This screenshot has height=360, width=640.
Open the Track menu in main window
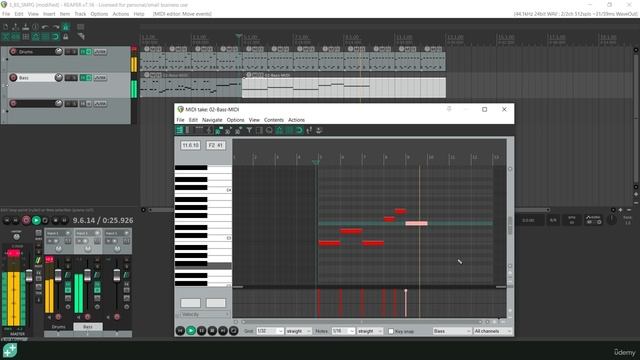pos(80,14)
